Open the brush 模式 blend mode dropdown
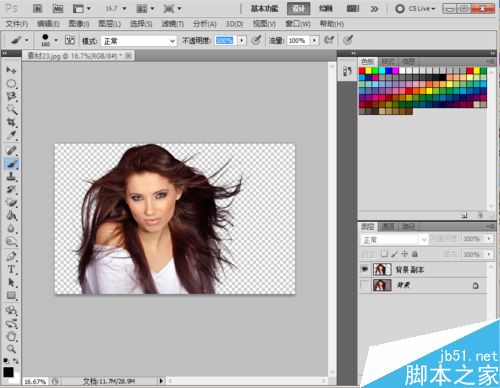Screen dimensions: 500x388 coord(139,41)
